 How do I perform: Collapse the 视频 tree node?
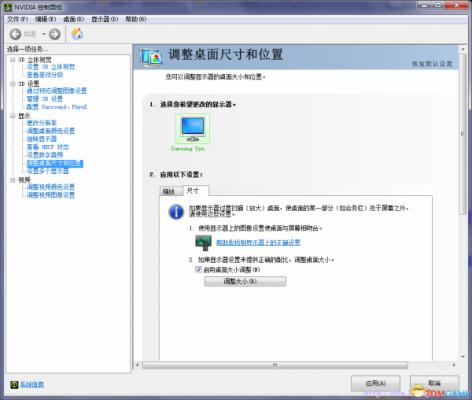(12, 180)
